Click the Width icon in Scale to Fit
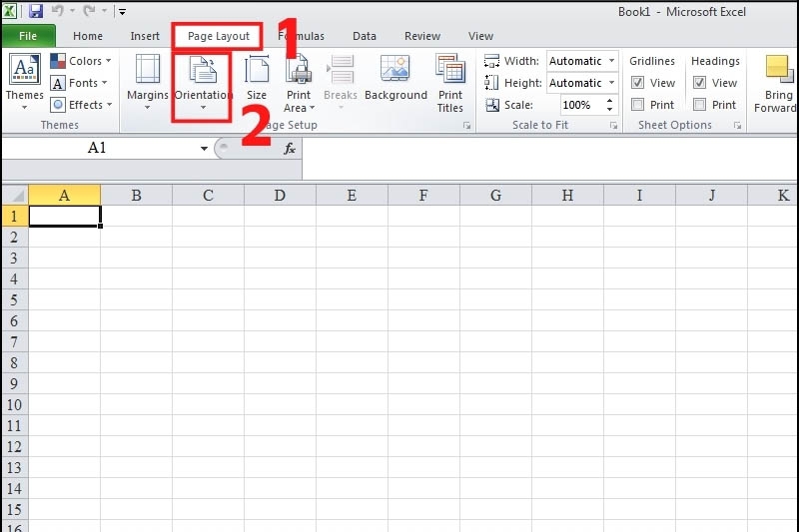 tap(491, 61)
